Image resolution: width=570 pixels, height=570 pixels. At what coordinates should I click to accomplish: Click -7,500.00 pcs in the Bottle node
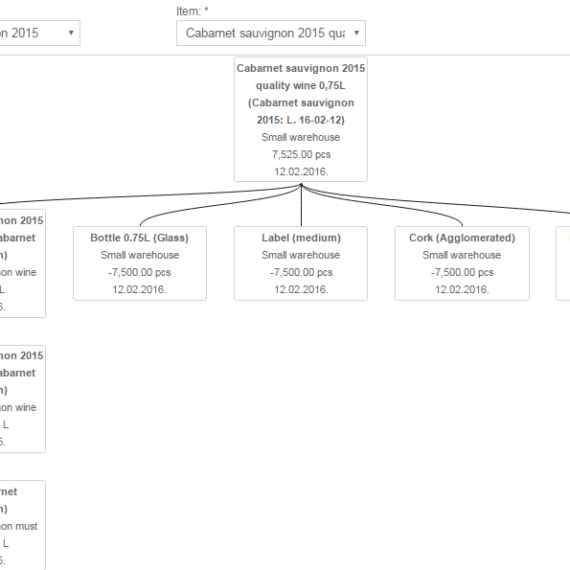coord(140,272)
